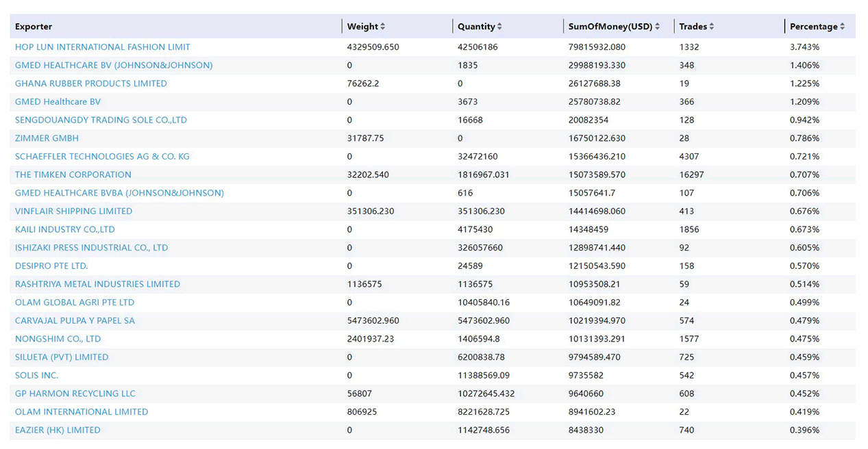Select quantity value 11388569.09
The height and width of the screenshot is (449, 868).
(x=484, y=375)
